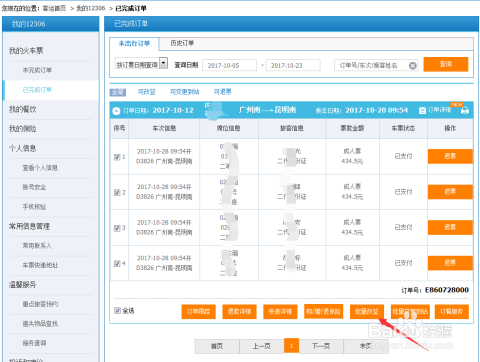Screen dimensions: 480x362
Task: Open 客运首页 breadcrumb link
Action: pyautogui.click(x=55, y=8)
